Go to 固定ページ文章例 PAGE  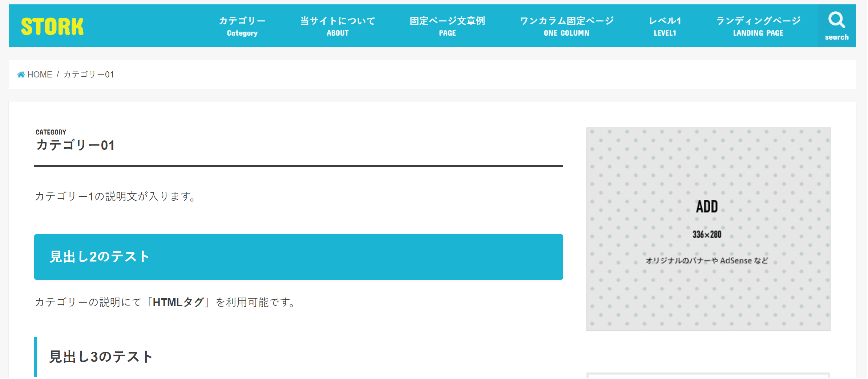(447, 26)
